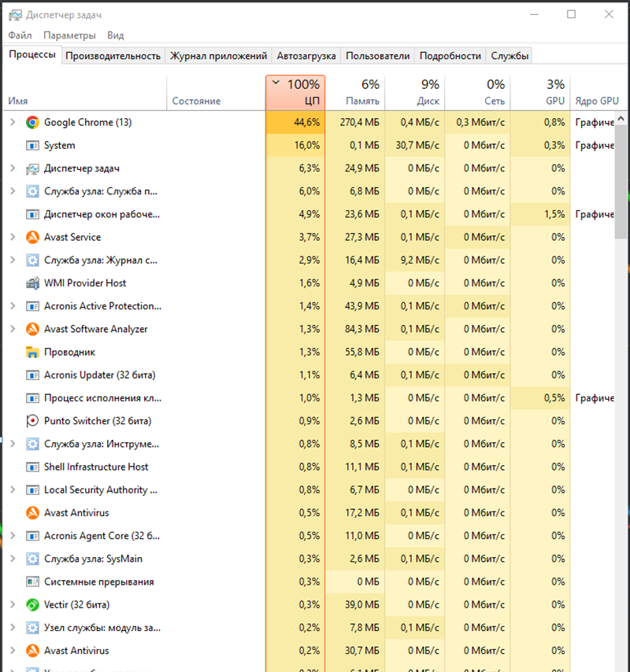This screenshot has height=672, width=630.
Task: Click the Vectir green icon
Action: point(32,605)
